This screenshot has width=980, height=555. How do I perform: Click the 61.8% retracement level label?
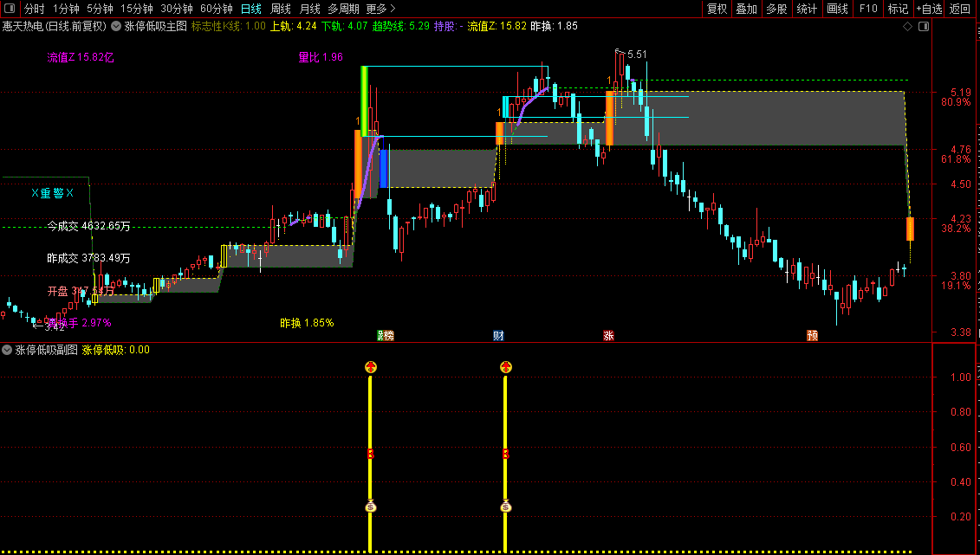[956, 159]
